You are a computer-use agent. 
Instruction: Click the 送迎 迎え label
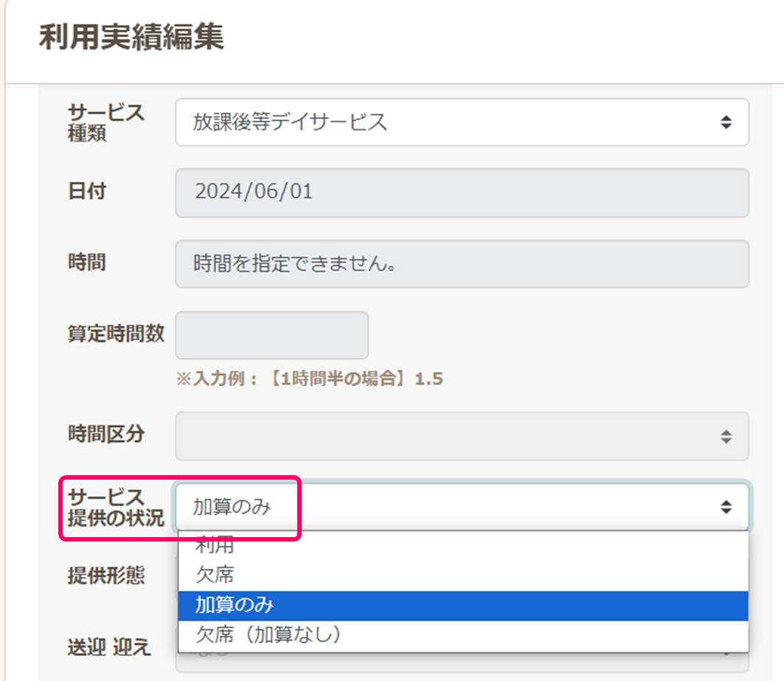coord(109,647)
